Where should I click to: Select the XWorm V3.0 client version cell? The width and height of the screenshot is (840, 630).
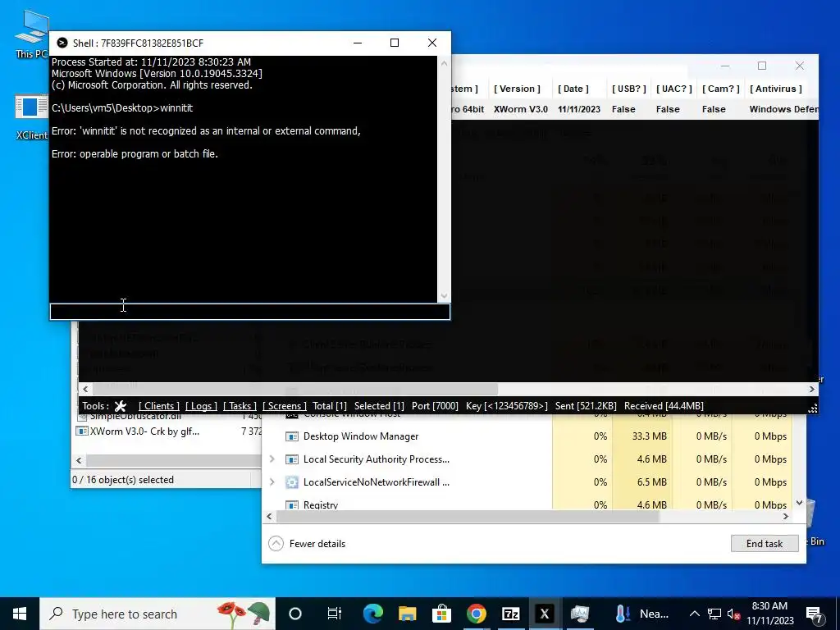point(521,109)
